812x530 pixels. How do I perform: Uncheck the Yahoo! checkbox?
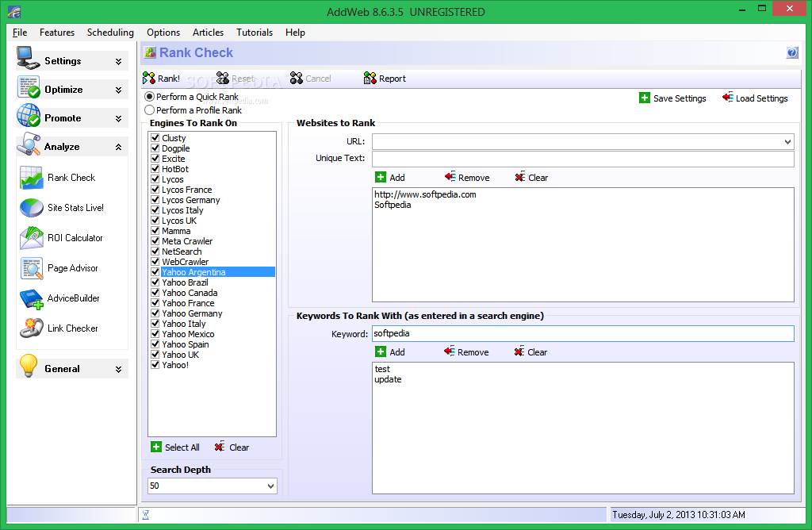[x=155, y=365]
